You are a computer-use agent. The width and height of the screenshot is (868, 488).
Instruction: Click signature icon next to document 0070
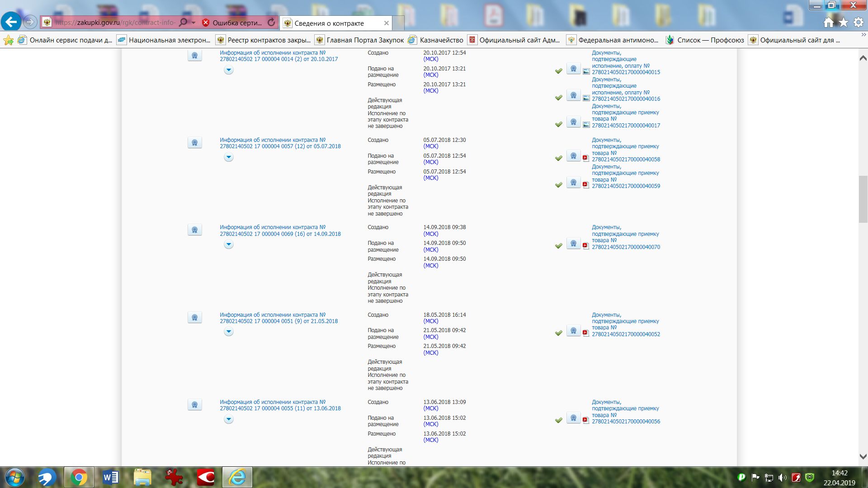click(573, 244)
